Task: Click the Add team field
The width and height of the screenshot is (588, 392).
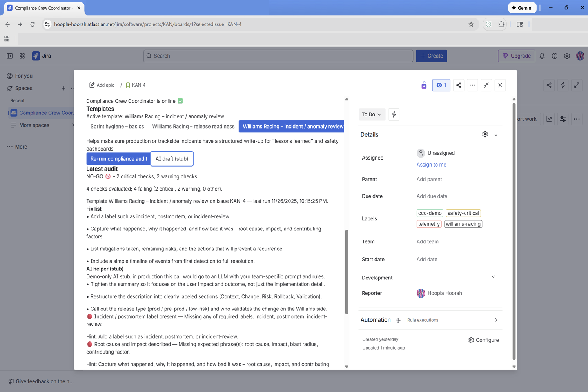Action: 428,242
